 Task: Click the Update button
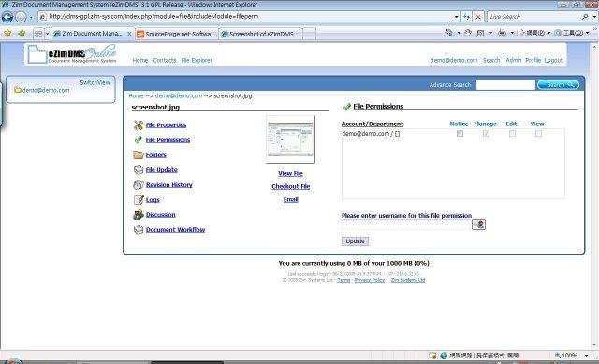tap(355, 241)
